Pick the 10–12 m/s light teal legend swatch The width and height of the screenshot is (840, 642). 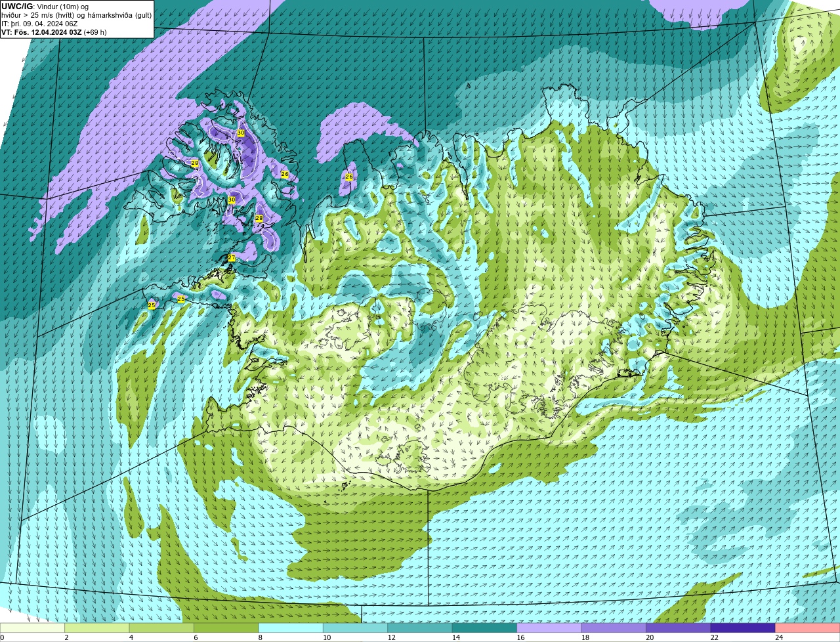click(356, 628)
